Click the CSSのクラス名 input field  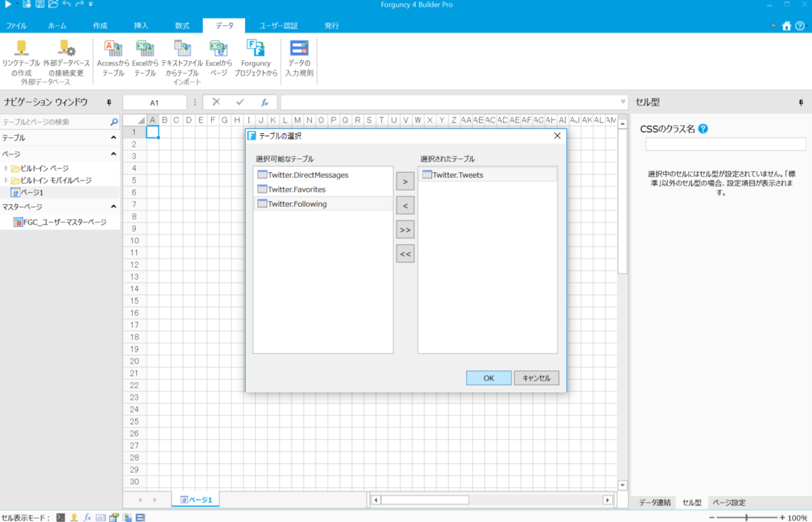[725, 144]
